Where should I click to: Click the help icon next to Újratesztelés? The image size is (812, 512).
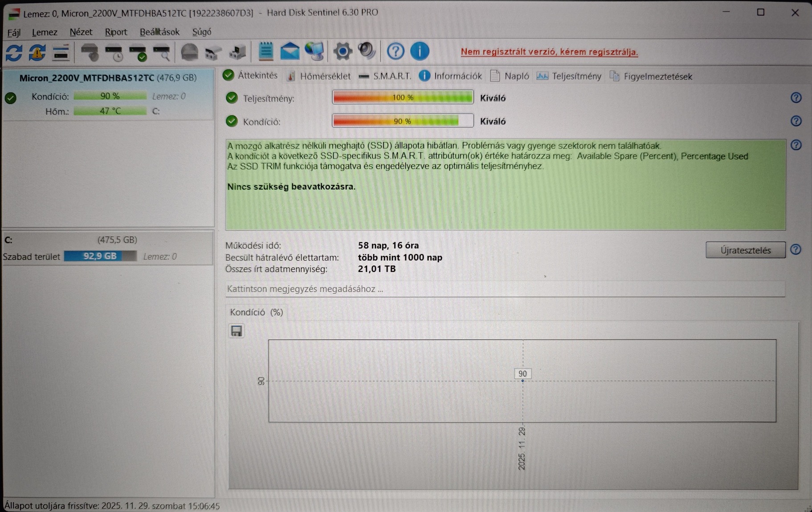[x=796, y=249]
